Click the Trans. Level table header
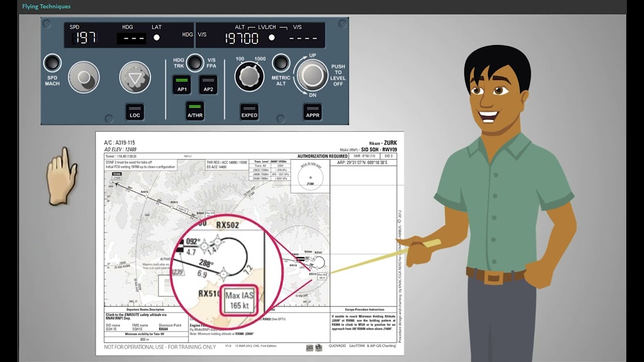 [270, 162]
